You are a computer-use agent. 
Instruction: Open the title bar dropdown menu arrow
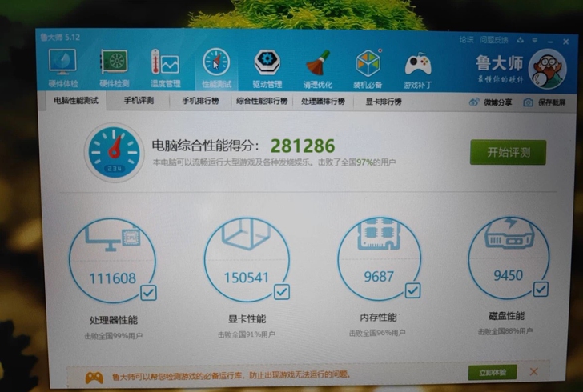coord(535,40)
